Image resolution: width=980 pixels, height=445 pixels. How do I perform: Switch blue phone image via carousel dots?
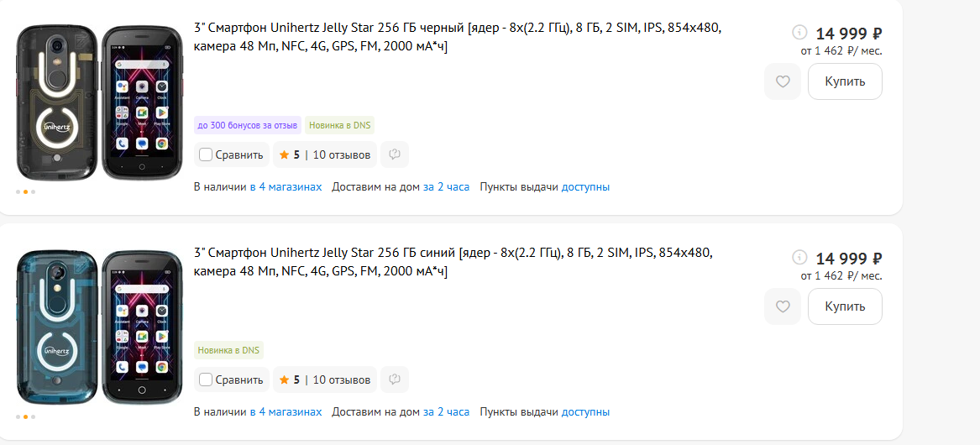[26, 417]
